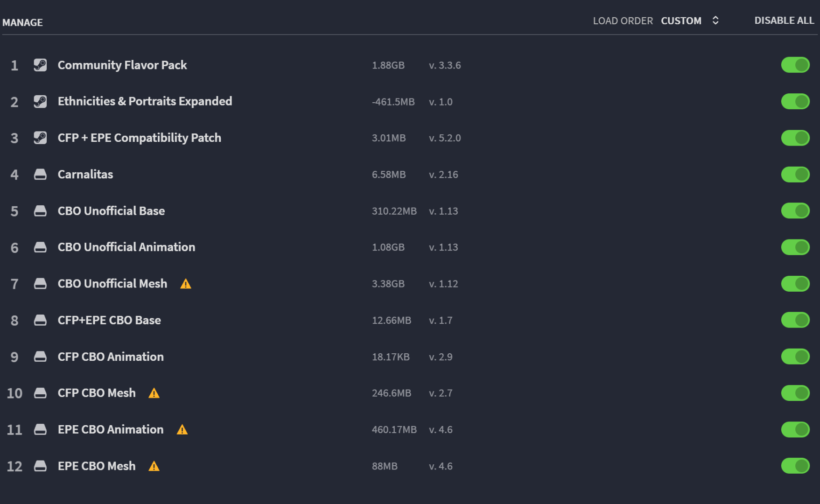Turn off EPE CBO Mesh toggle

click(795, 466)
